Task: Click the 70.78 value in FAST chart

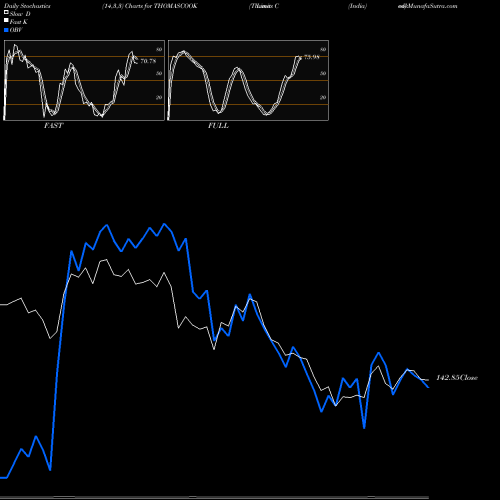Action: (x=148, y=61)
